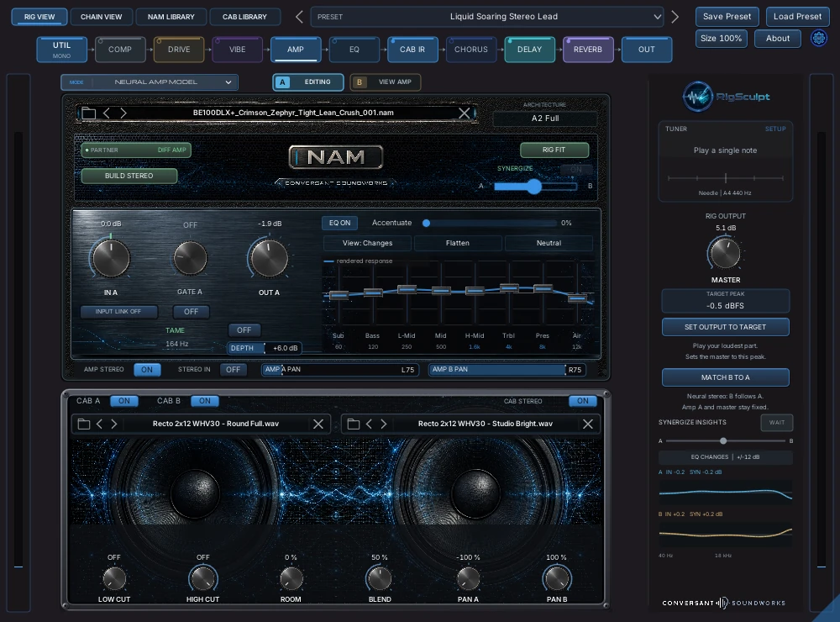Open the settings gear icon near About
Viewport: 840px width, 622px height.
[x=818, y=39]
